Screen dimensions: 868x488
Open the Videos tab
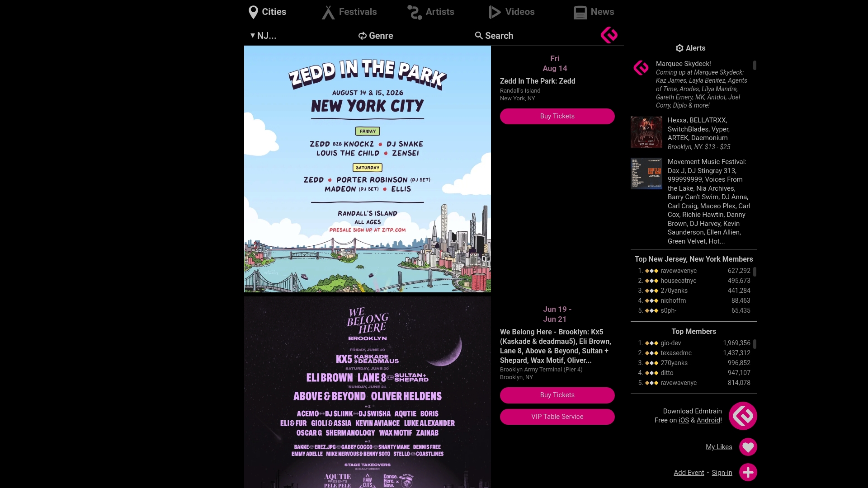click(512, 12)
